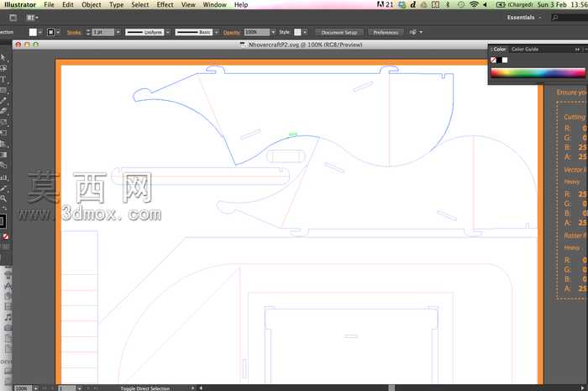
Task: Click the battery Charged status icon
Action: click(x=514, y=4)
